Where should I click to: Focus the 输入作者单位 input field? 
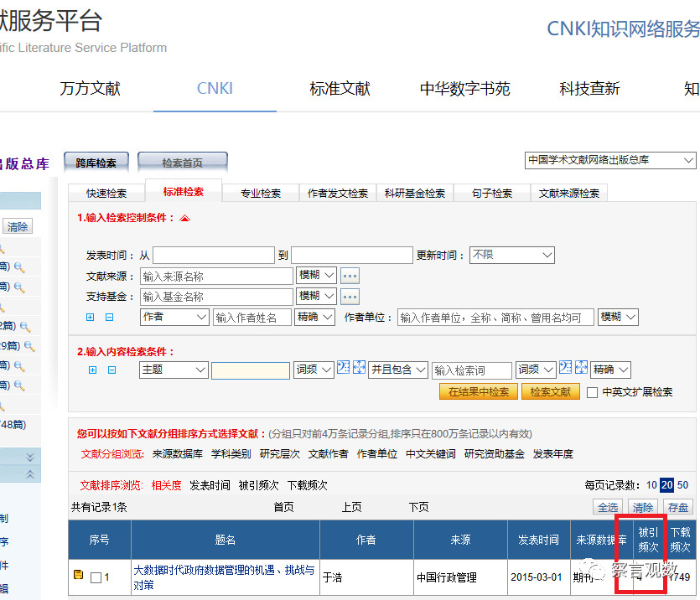click(495, 317)
